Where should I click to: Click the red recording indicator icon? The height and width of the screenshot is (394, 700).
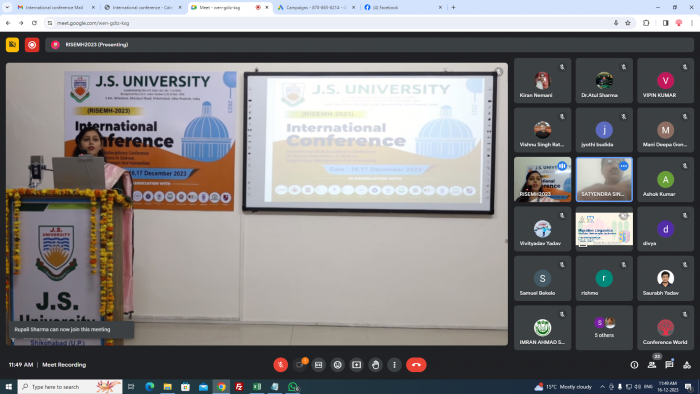coord(32,45)
